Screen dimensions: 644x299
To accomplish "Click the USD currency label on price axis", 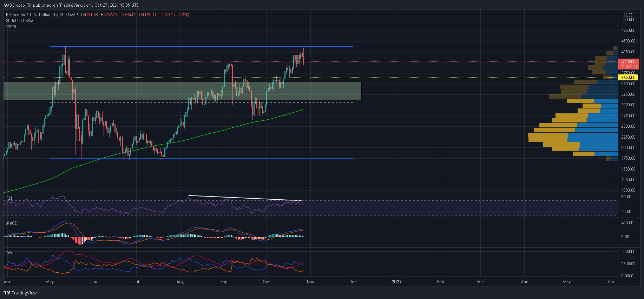I will (629, 15).
